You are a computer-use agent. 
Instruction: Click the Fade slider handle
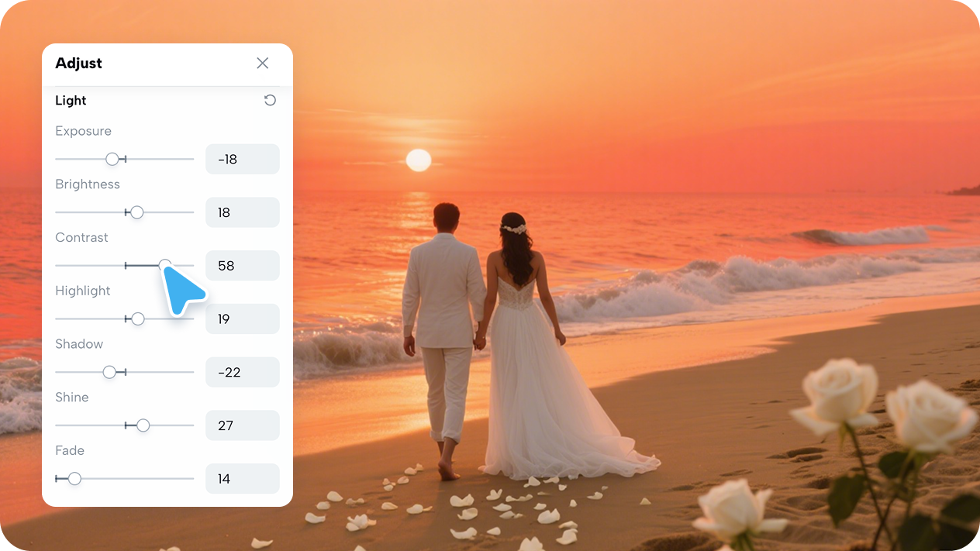(74, 479)
